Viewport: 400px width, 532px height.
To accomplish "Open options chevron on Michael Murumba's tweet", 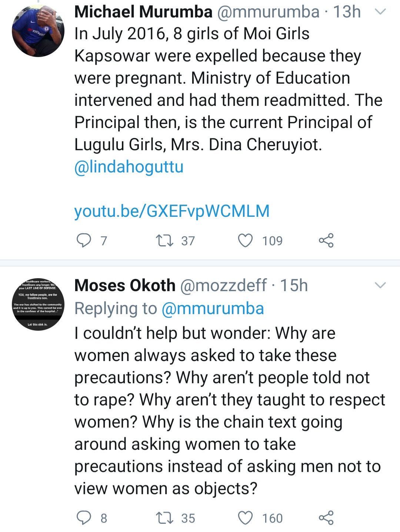I will (381, 12).
